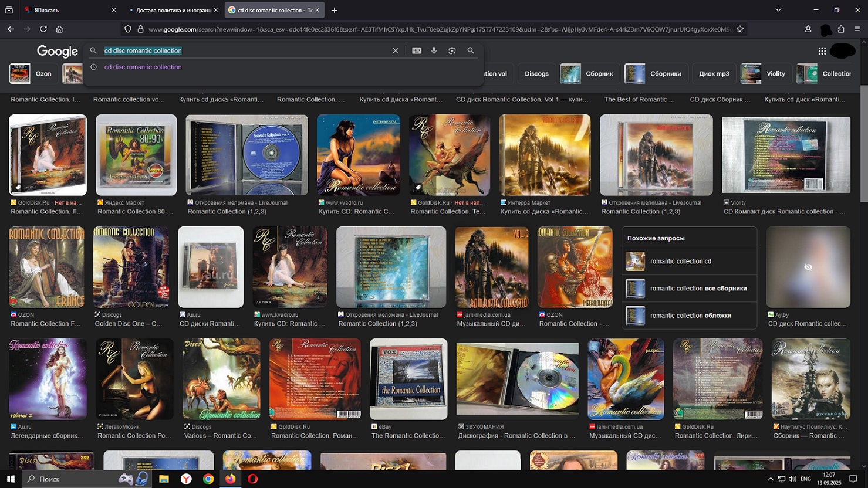
Task: Open Yandex Browser from the taskbar
Action: pos(186,479)
